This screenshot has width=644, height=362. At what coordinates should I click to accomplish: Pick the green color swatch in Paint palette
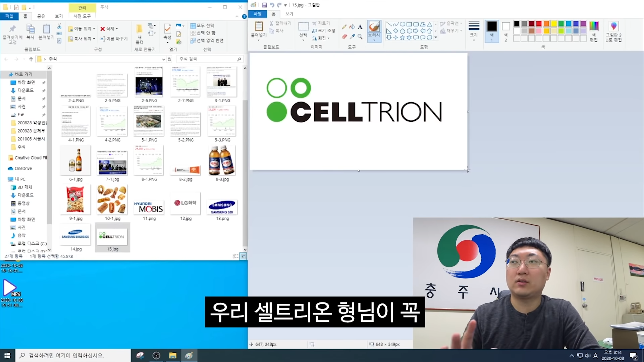pyautogui.click(x=561, y=23)
